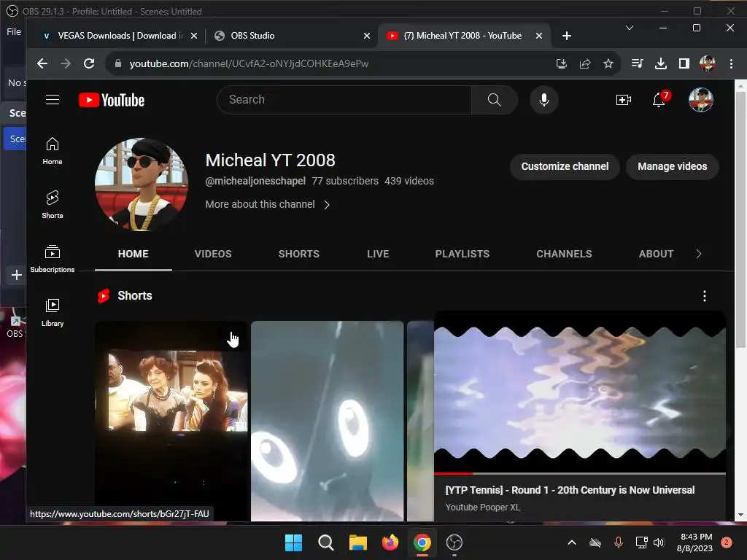Select the VIDEOS channel tab
This screenshot has height=560, width=747.
pyautogui.click(x=213, y=254)
